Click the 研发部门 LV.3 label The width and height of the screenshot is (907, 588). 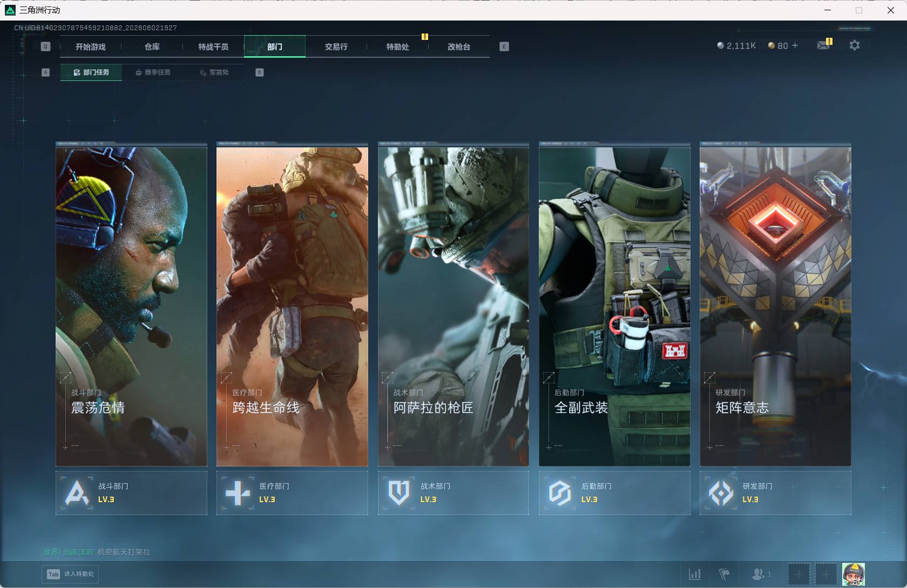tap(750, 499)
